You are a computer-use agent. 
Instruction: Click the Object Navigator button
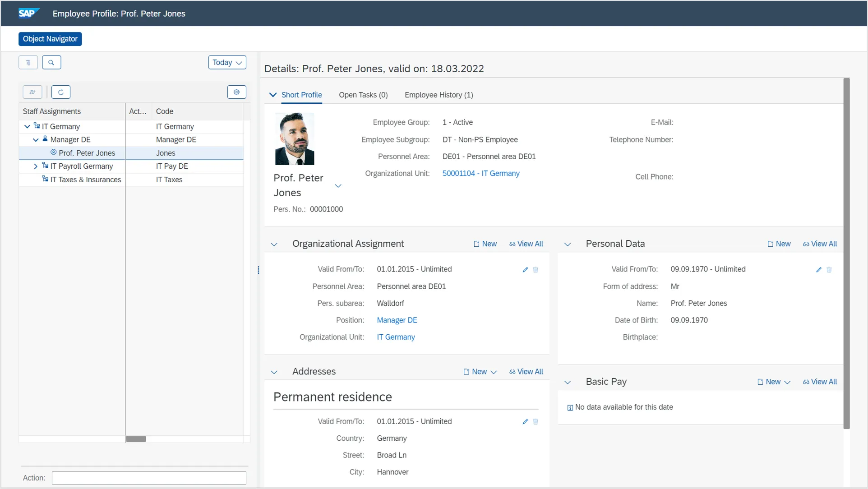[50, 39]
